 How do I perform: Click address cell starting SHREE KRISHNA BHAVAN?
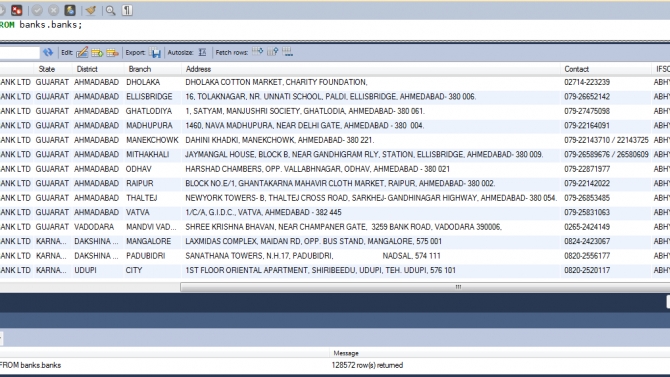tap(371, 227)
